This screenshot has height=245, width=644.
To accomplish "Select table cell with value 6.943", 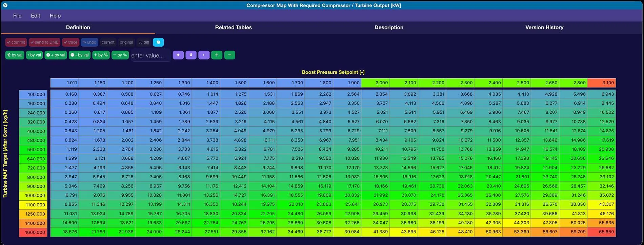I will click(x=602, y=94).
